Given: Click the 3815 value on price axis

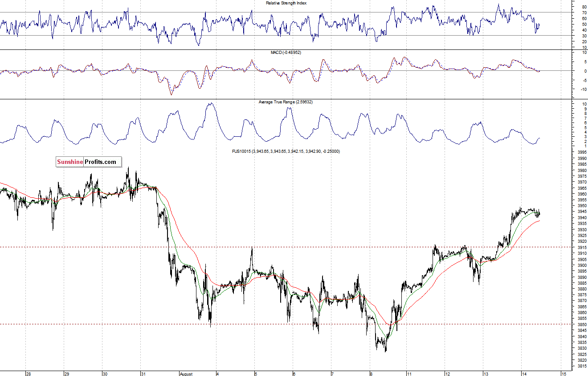Looking at the screenshot, I should click(x=582, y=366).
